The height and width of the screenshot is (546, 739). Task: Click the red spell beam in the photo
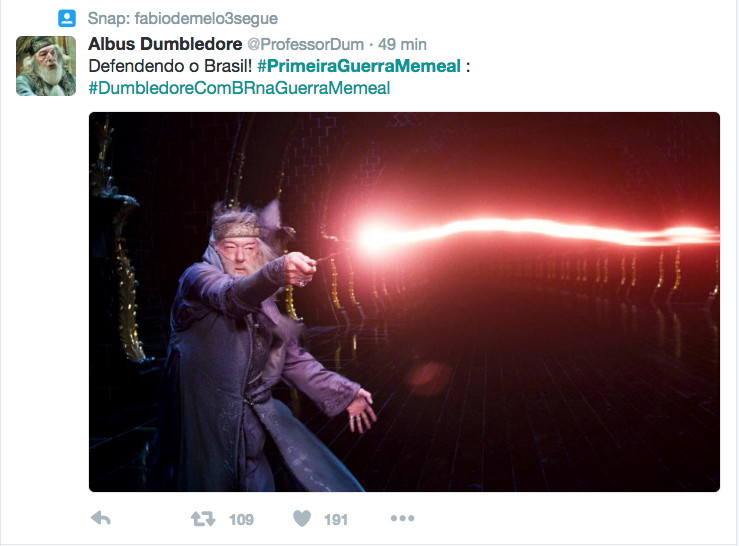click(537, 232)
